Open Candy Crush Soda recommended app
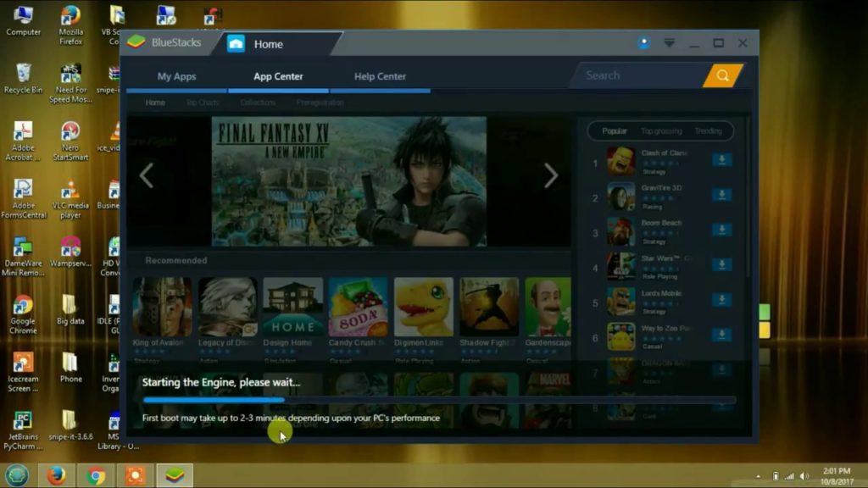The image size is (868, 488). tap(359, 307)
